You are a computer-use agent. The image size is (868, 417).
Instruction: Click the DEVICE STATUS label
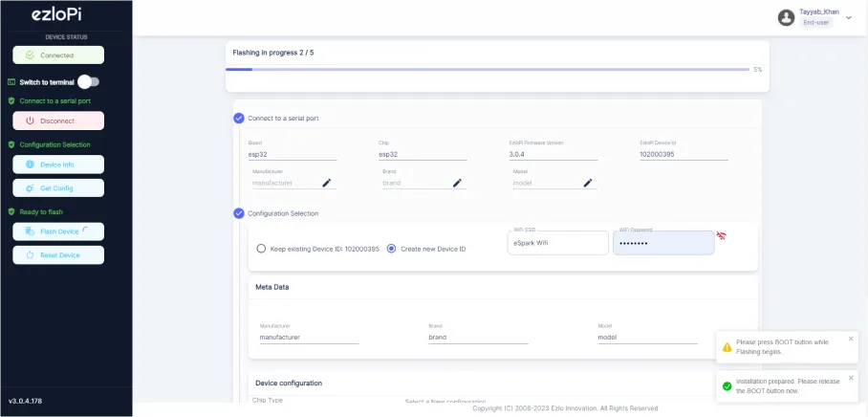pyautogui.click(x=66, y=37)
